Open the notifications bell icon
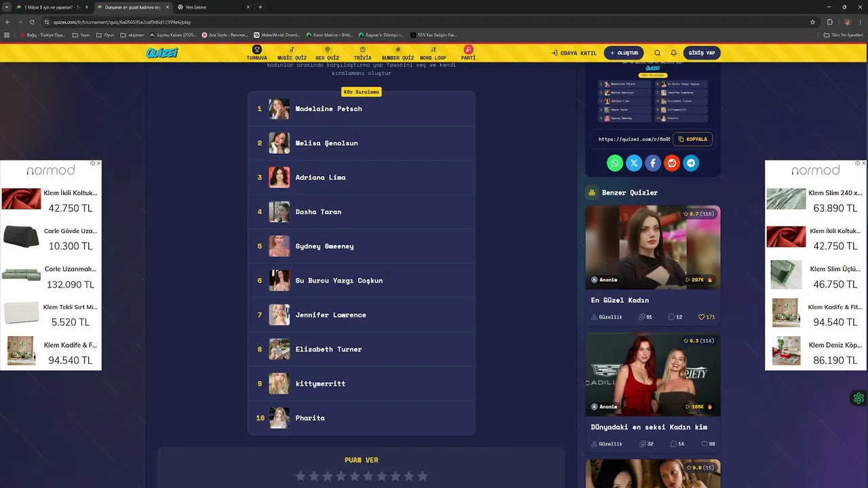This screenshot has height=488, width=868. (673, 53)
